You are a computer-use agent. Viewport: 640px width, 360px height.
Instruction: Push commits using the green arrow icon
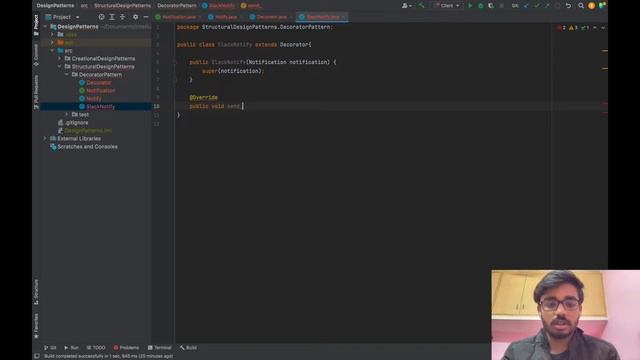(x=547, y=6)
